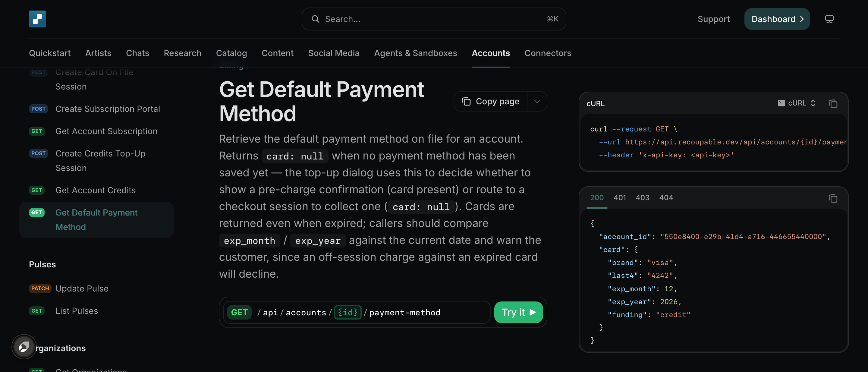Select the Accounts tab
This screenshot has height=372, width=868.
(x=491, y=53)
